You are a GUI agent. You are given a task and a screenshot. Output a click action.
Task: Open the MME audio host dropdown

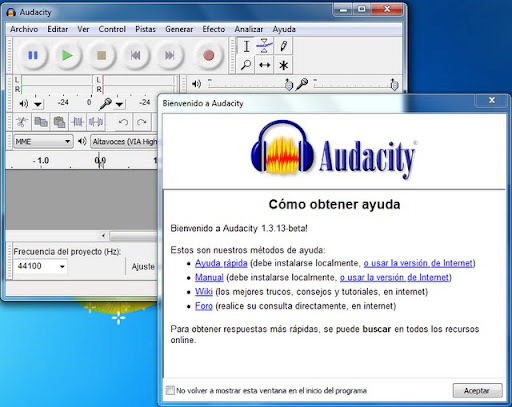click(43, 141)
